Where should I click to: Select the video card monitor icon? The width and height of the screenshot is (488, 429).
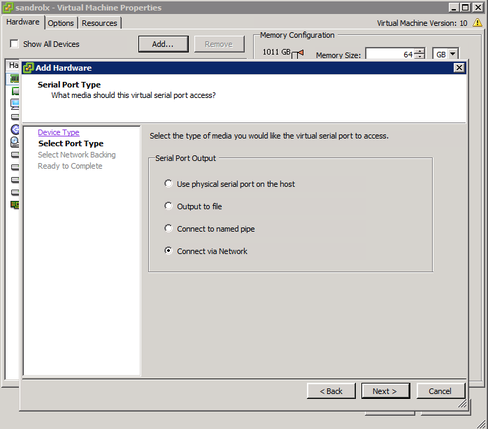click(15, 104)
